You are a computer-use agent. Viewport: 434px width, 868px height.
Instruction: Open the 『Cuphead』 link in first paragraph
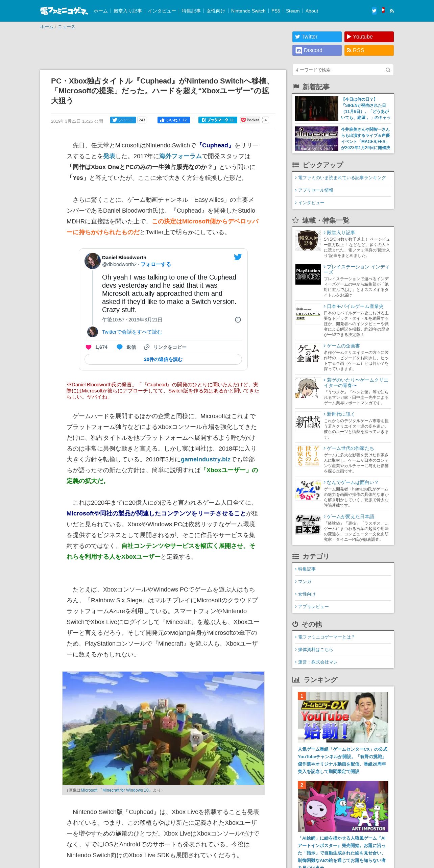coord(214,145)
